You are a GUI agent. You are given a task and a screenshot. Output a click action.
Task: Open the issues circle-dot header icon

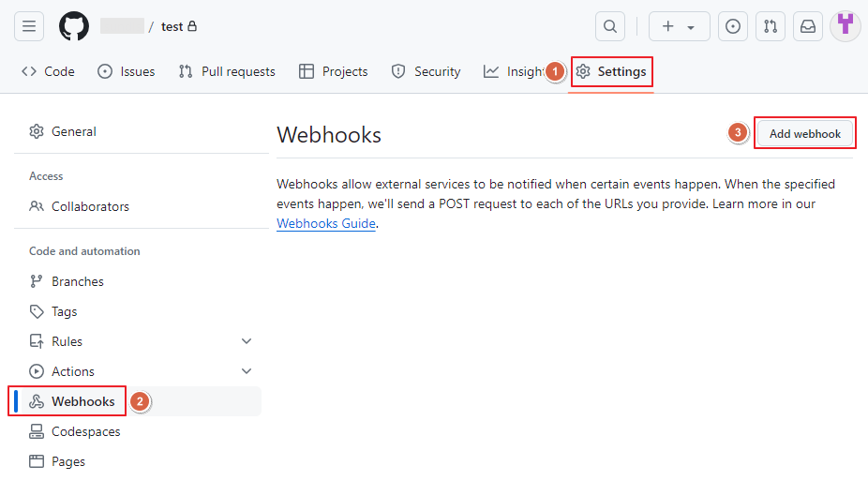click(733, 26)
